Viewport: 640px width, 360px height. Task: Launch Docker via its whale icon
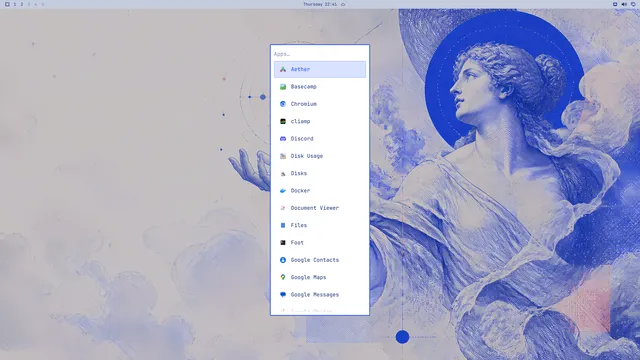[x=283, y=191]
